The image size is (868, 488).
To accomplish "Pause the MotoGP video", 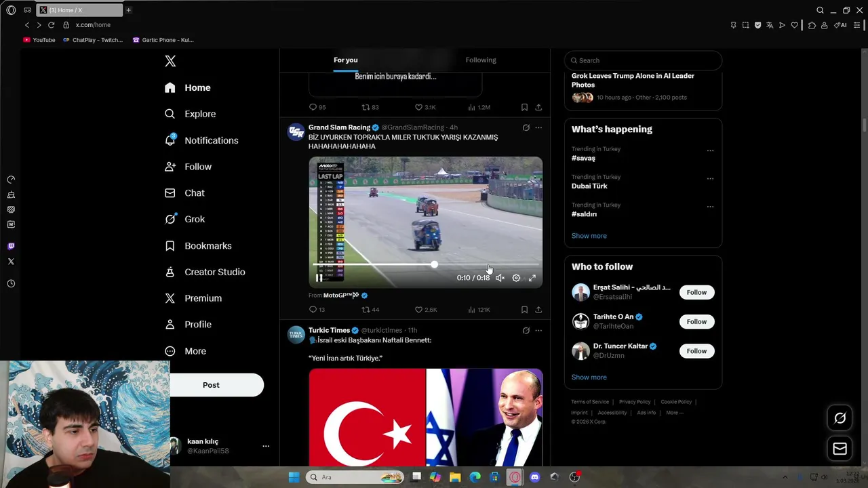I will click(x=319, y=278).
